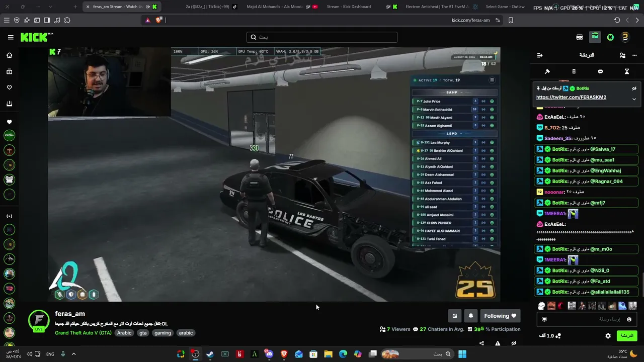Screen dimensions: 644x362
Task: Click Sadeem_35 username in chat
Action: 557,139
